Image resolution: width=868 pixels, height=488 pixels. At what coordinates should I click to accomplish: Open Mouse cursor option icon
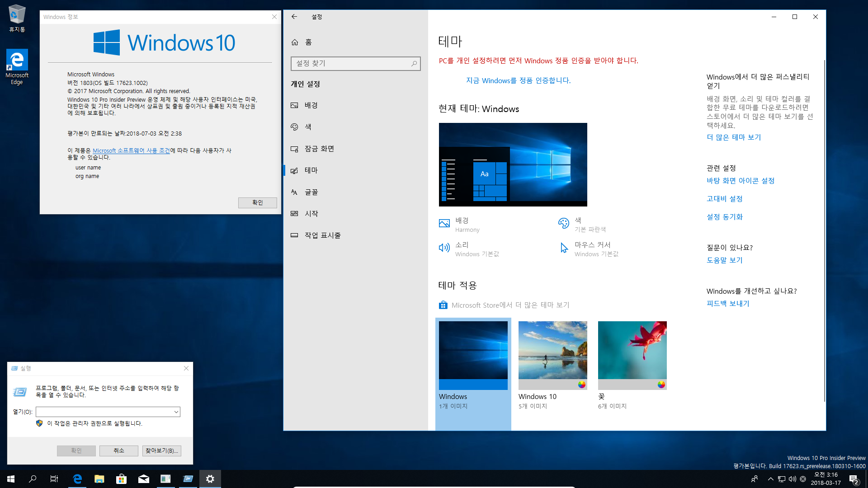coord(564,248)
